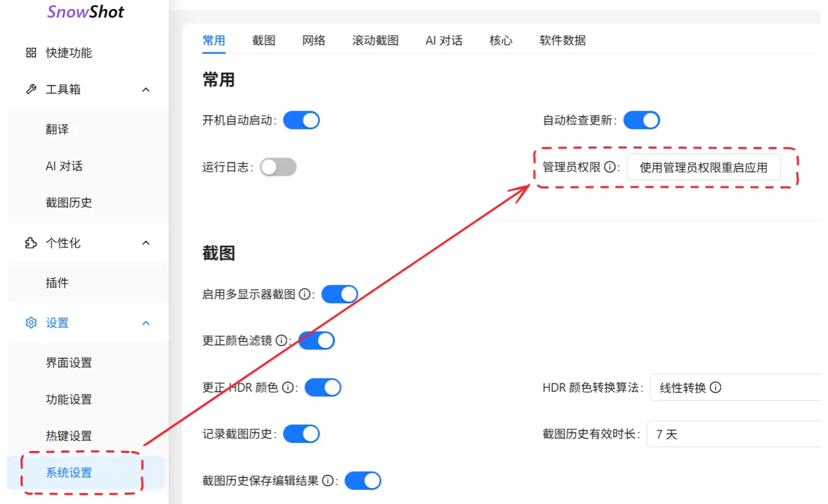This screenshot has height=504, width=828.
Task: Open the HDR 颜色转换算法 dropdown
Action: coord(735,387)
